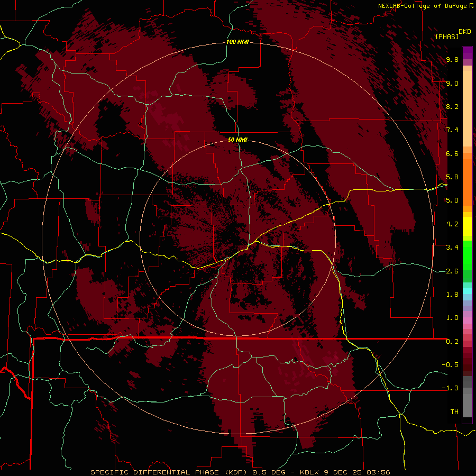The width and height of the screenshot is (476, 476).
Task: Click the 0.2 value on the scale
Action: [452, 342]
